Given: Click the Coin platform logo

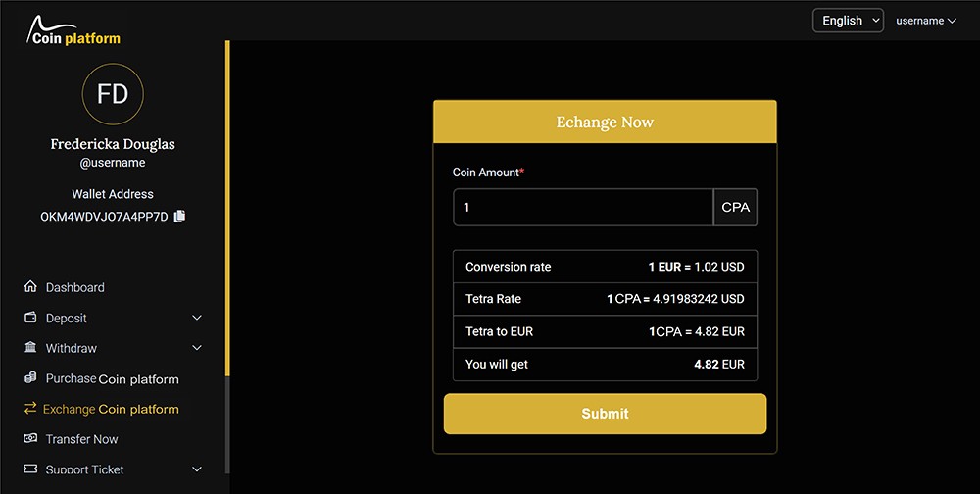Looking at the screenshot, I should [73, 31].
